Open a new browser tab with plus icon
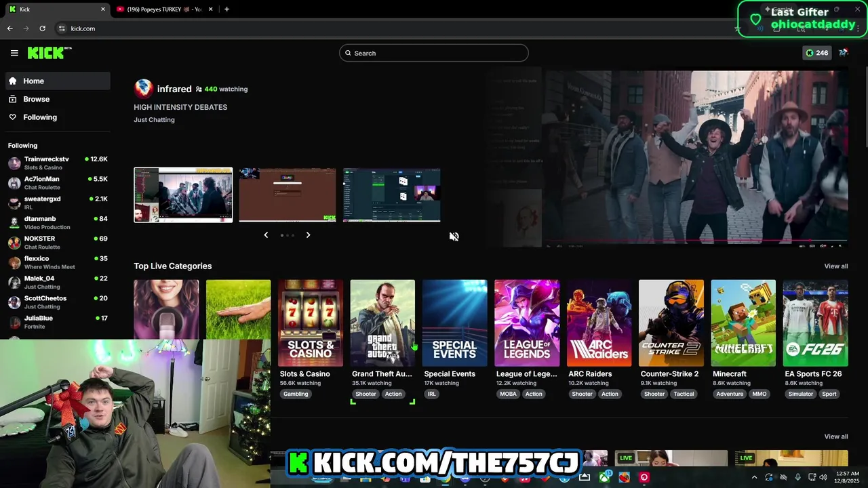Image resolution: width=868 pixels, height=488 pixels. 226,9
